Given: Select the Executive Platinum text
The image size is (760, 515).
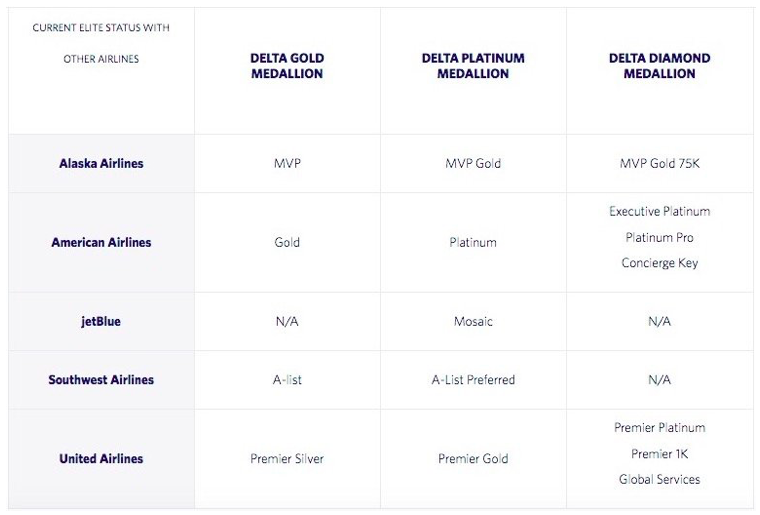Looking at the screenshot, I should (659, 212).
